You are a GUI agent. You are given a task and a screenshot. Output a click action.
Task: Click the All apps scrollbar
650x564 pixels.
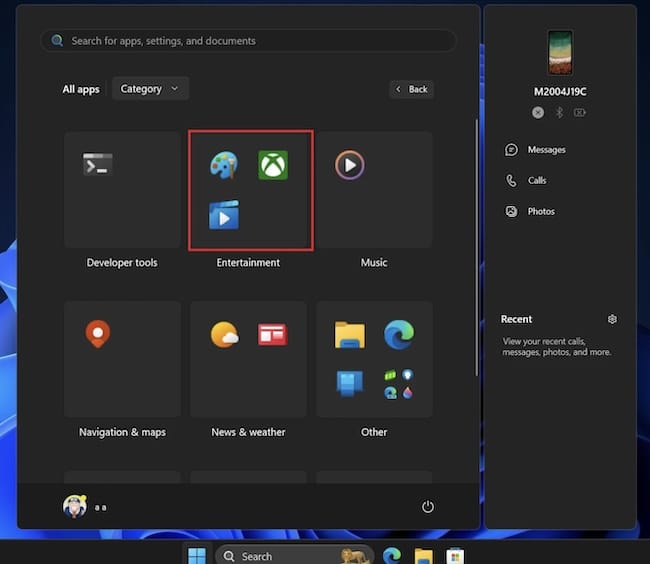477,248
